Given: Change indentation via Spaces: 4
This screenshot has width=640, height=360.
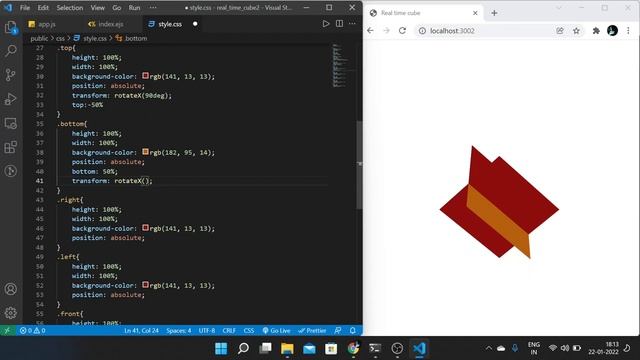Looking at the screenshot, I should click(x=178, y=331).
